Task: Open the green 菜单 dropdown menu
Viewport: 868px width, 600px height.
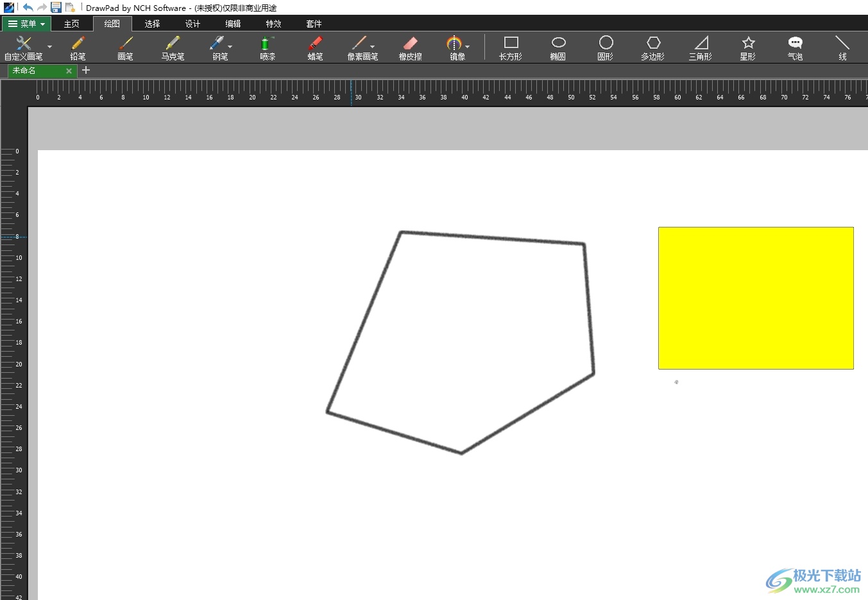Action: pos(26,24)
